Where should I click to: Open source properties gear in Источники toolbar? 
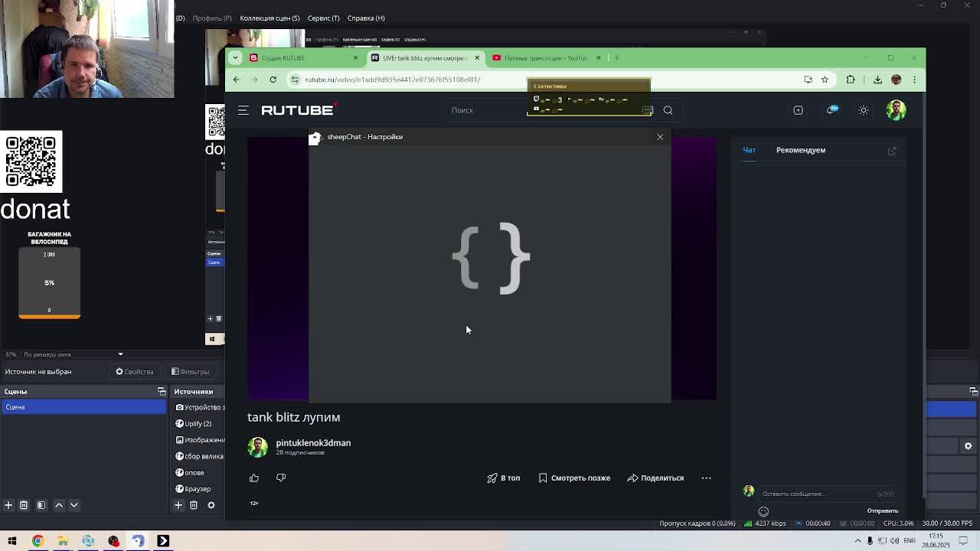(x=211, y=505)
